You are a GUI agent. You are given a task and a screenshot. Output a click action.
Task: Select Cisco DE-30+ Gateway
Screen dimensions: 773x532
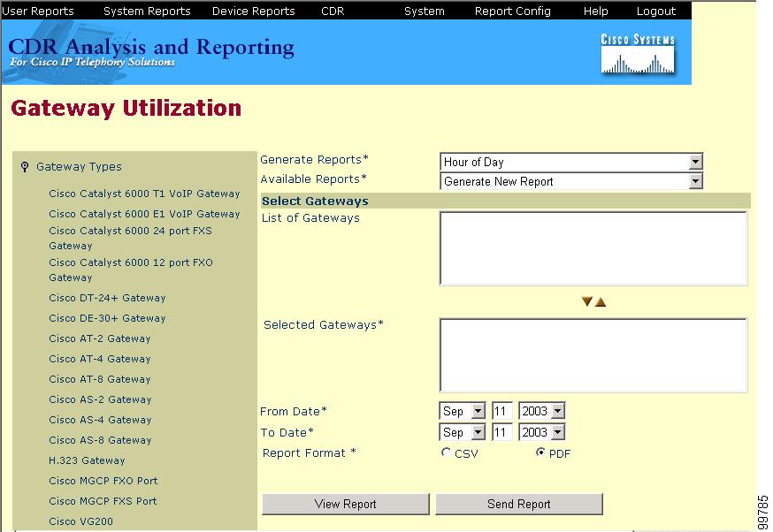107,318
